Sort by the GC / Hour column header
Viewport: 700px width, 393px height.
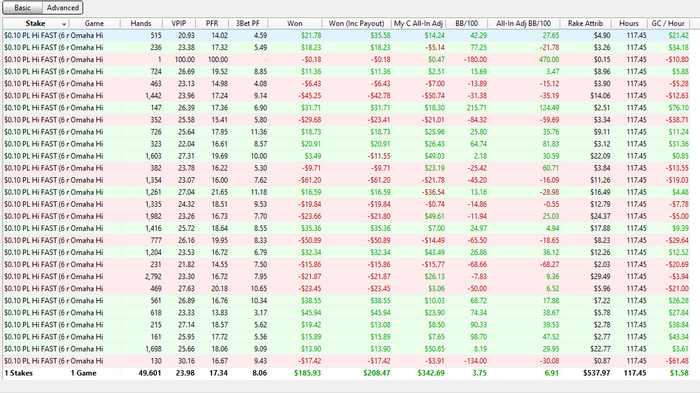668,23
